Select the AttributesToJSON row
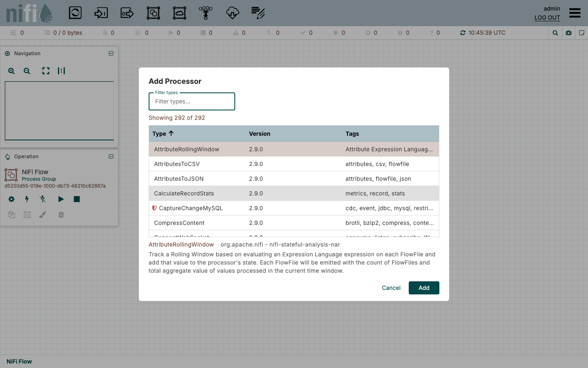The width and height of the screenshot is (588, 368). click(x=294, y=179)
